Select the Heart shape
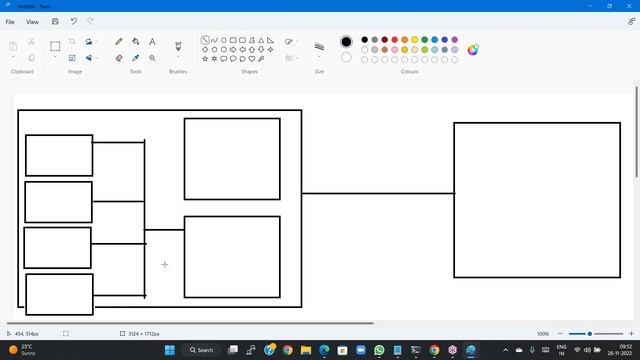The image size is (640, 360). pos(252,59)
